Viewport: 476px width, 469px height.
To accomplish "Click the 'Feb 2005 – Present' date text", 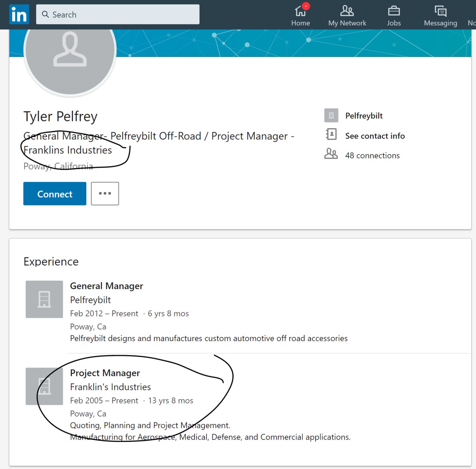I will 104,401.
